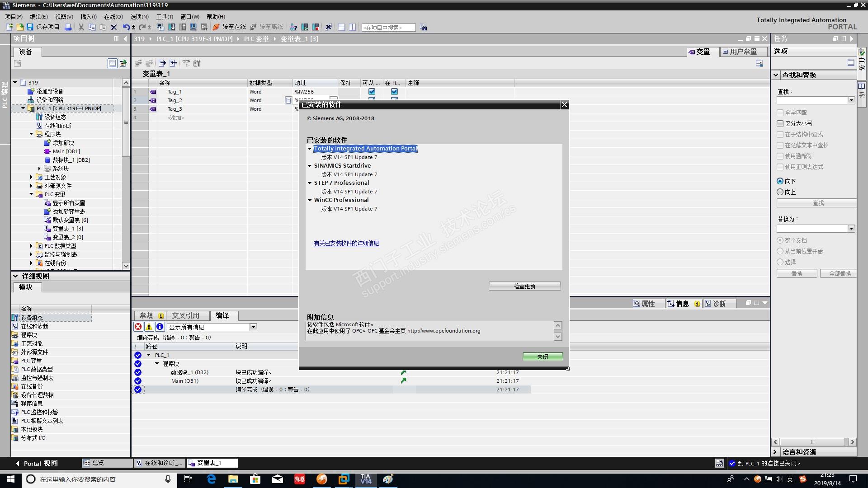Image resolution: width=868 pixels, height=488 pixels.
Task: Toggle Tag_1 HMI accessible checkbox
Action: point(372,92)
